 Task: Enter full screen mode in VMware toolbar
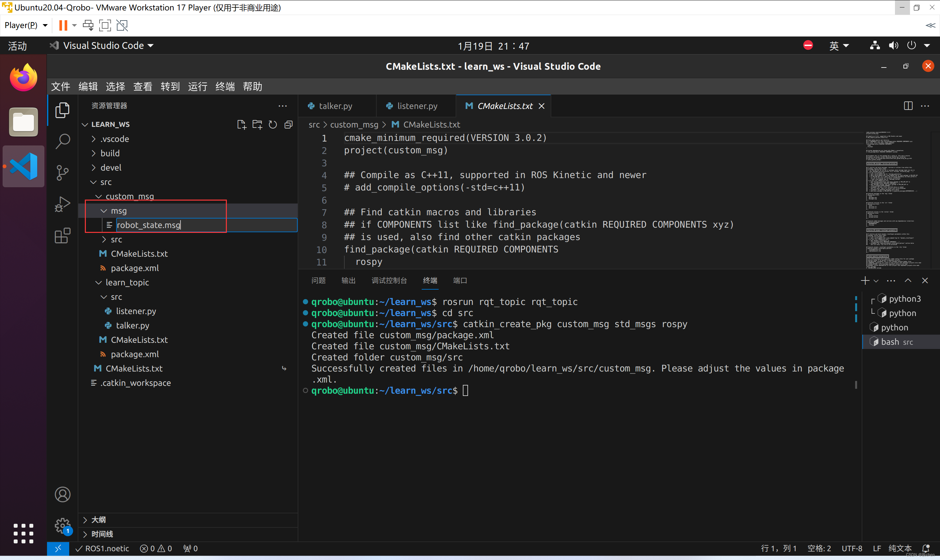pos(104,25)
